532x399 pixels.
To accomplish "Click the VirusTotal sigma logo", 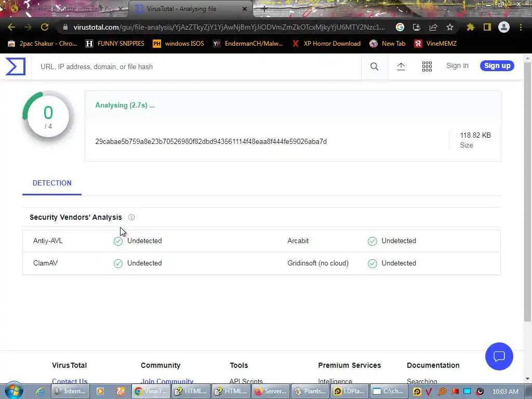I will (16, 66).
